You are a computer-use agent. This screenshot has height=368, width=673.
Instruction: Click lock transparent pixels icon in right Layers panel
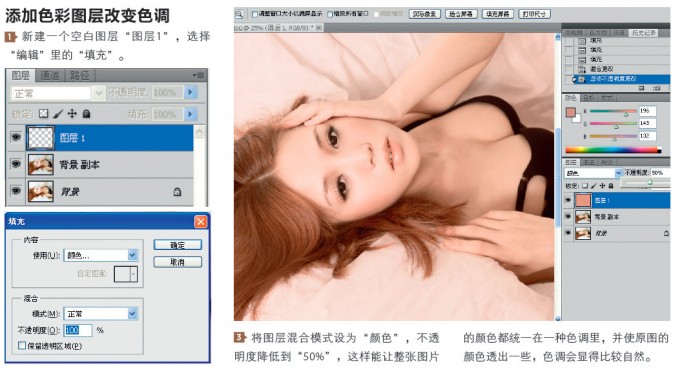585,186
